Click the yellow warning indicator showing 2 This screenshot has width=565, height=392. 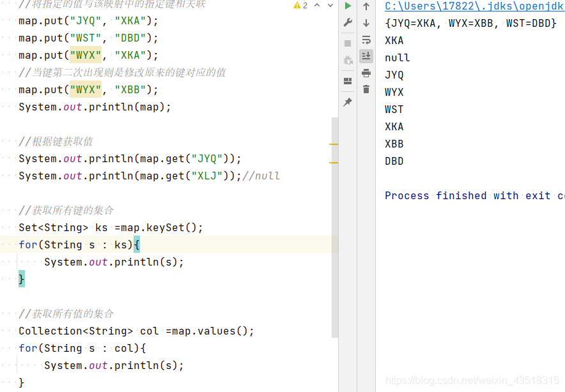300,5
